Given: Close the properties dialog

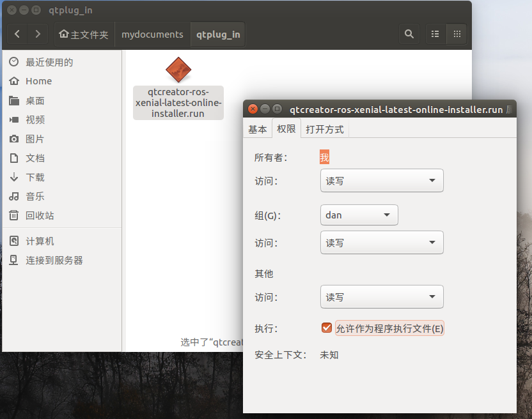Looking at the screenshot, I should 253,109.
